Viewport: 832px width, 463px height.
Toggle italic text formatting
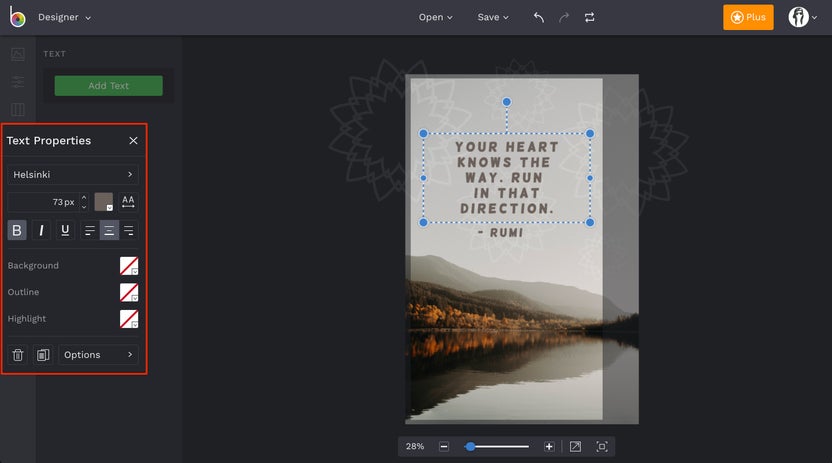(41, 230)
